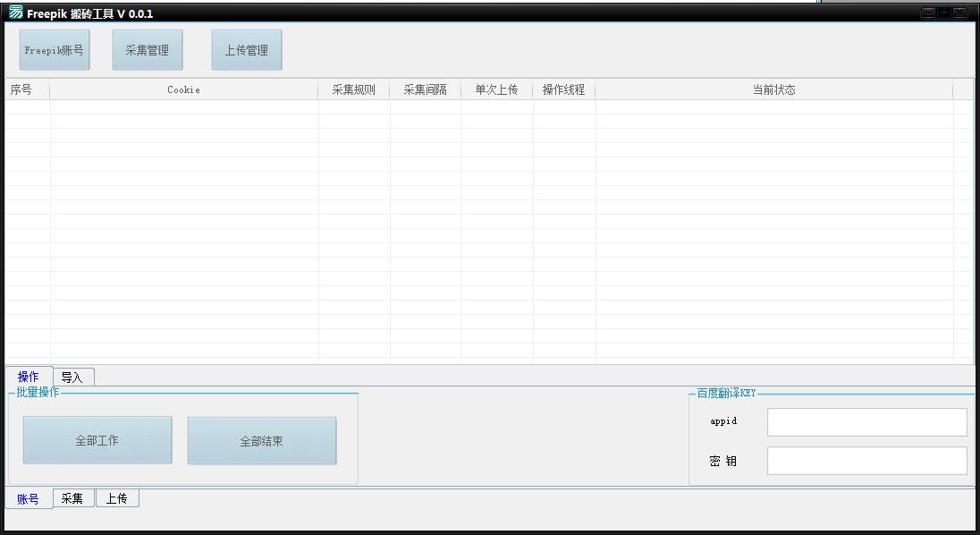Select the 账号 bottom tab
The width and height of the screenshot is (980, 535).
pyautogui.click(x=28, y=498)
